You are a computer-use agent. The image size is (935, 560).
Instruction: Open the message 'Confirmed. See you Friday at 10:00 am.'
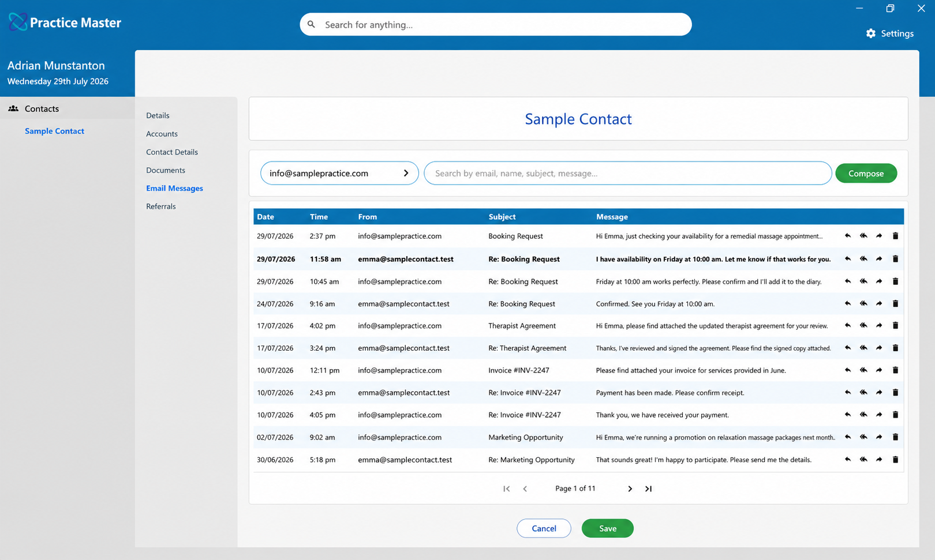point(655,304)
